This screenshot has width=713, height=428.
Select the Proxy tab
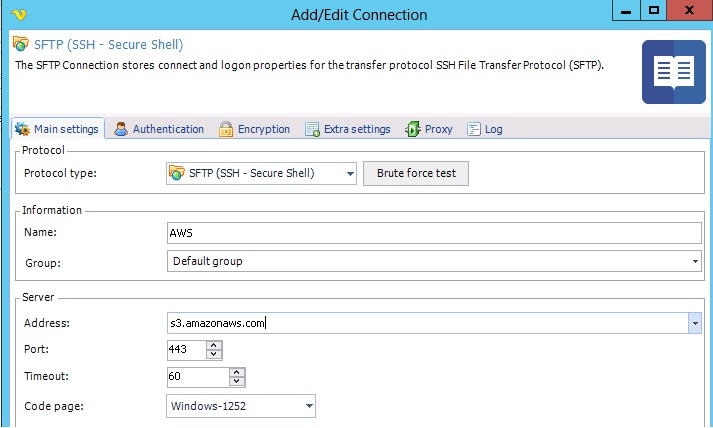pyautogui.click(x=429, y=129)
